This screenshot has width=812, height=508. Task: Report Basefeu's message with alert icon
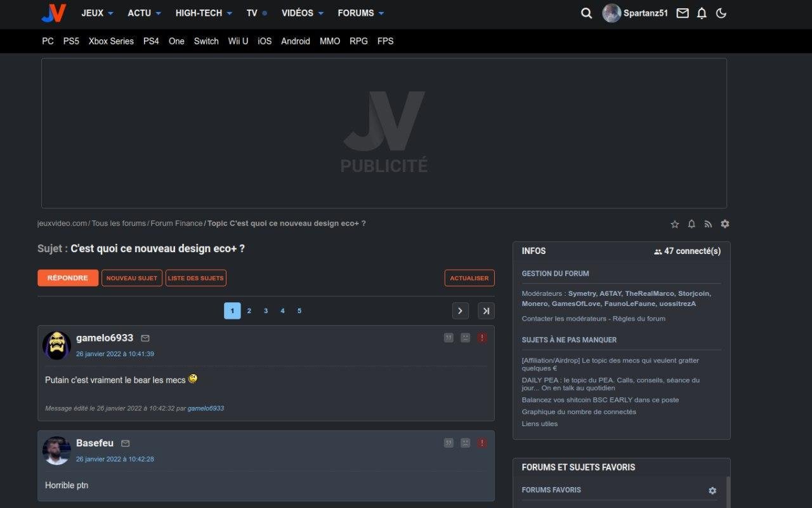pos(482,443)
